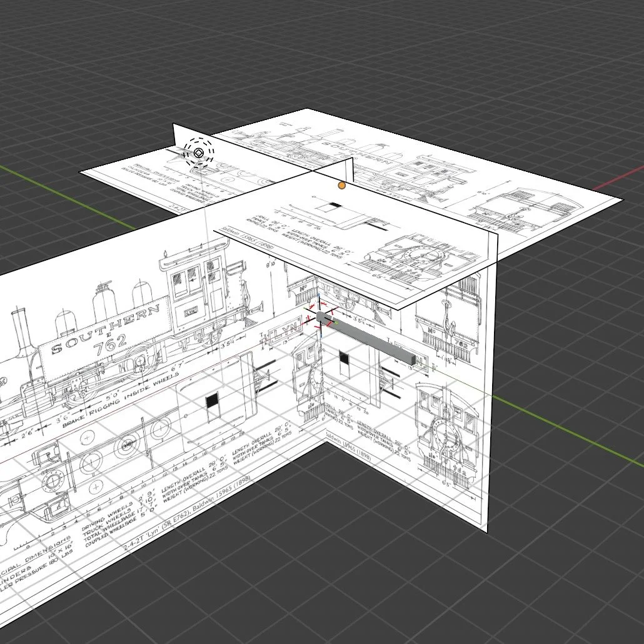Click the dashed-circle 3D cursor

199,153
